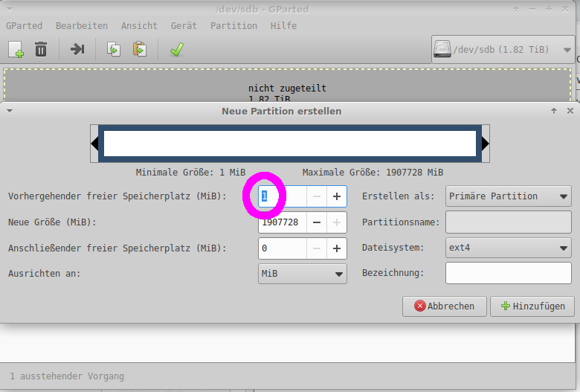
Task: Open the /dev/sdb device selector
Action: 503,50
